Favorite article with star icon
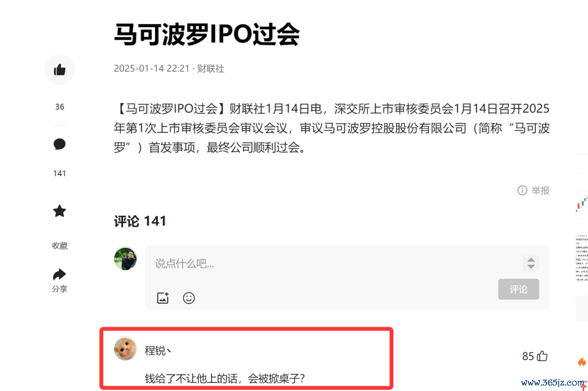Image resolution: width=588 pixels, height=391 pixels. 60,211
